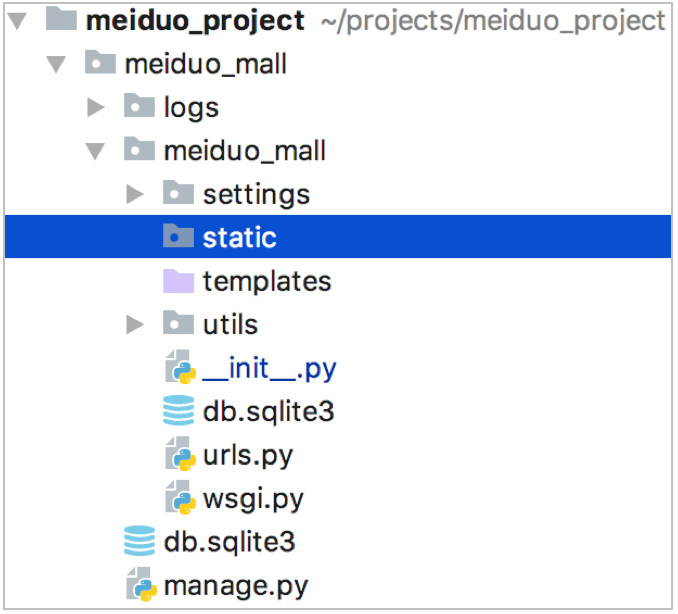
Task: Select the urls.py file name
Action: (x=247, y=455)
